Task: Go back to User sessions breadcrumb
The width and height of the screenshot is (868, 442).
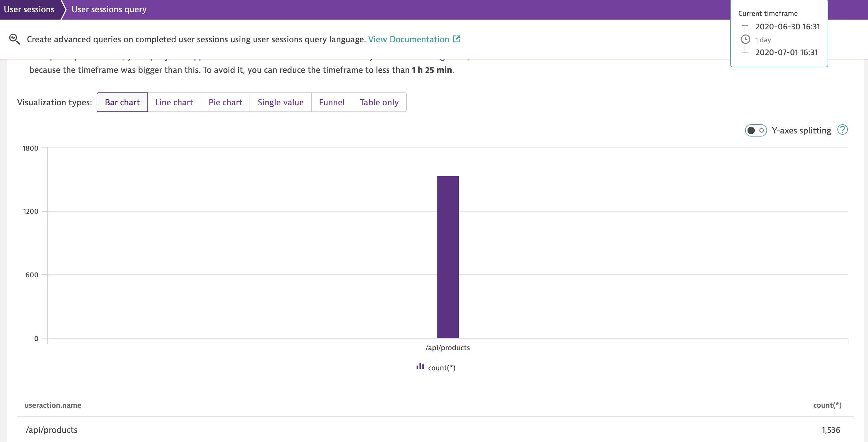Action: click(29, 9)
